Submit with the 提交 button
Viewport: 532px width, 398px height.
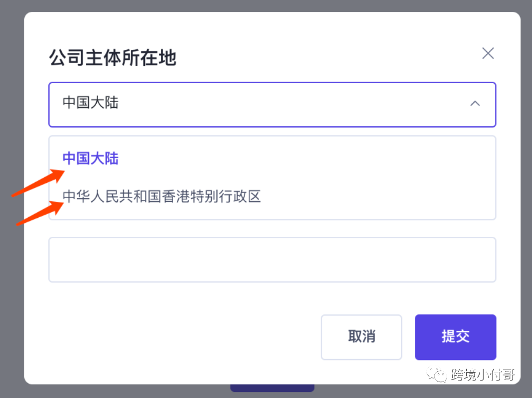click(455, 337)
